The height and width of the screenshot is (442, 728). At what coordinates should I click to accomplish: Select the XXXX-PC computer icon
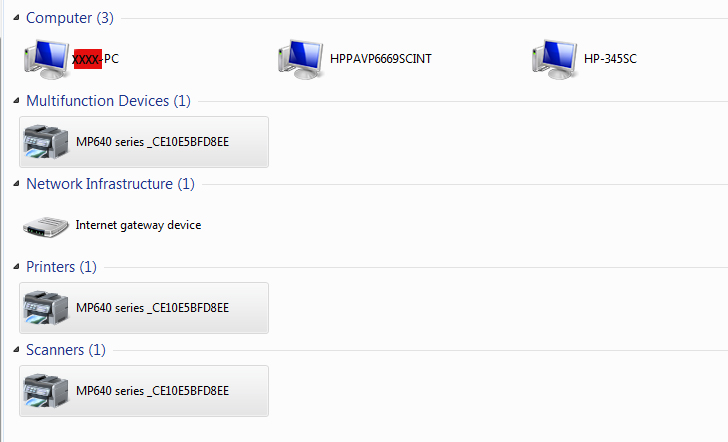47,59
